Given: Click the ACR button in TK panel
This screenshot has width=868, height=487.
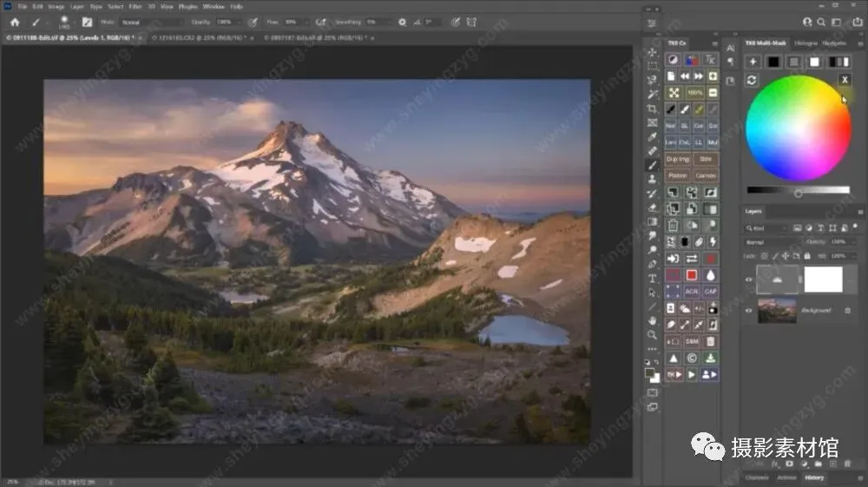Looking at the screenshot, I should (x=692, y=291).
